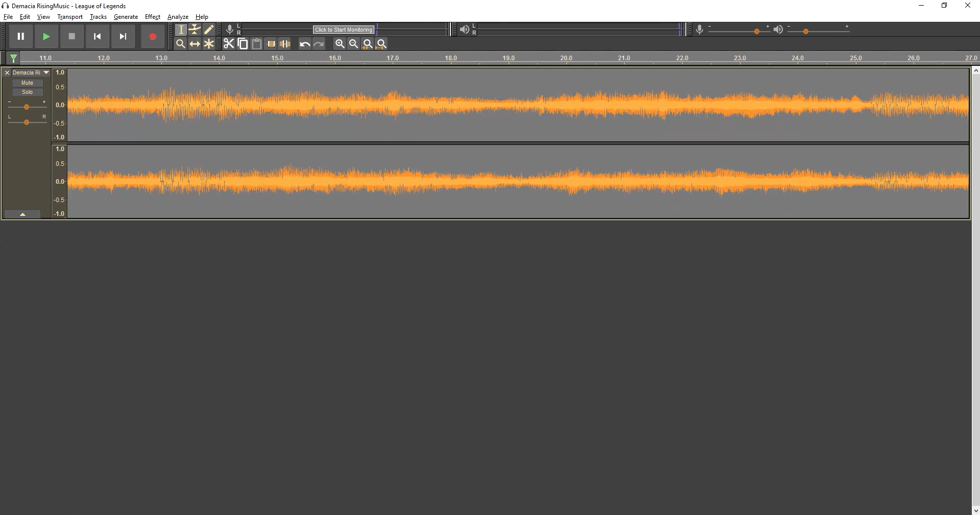Select the Envelope tool
The height and width of the screenshot is (515, 980).
click(195, 30)
